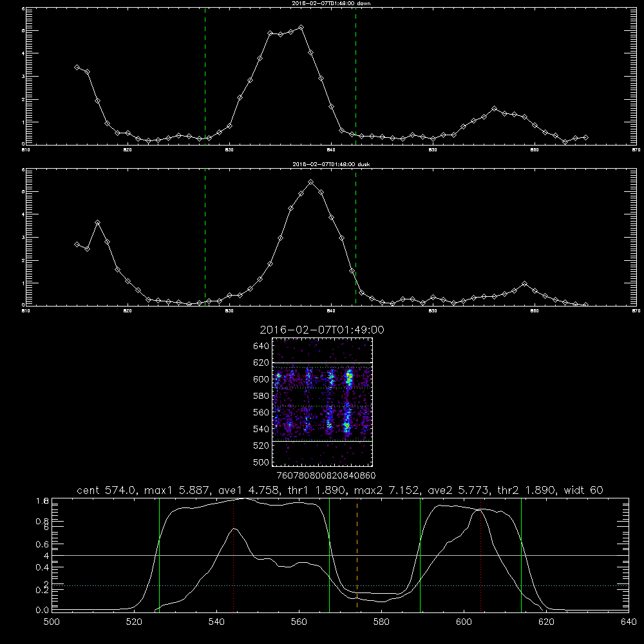Screen dimensions: 644x644
Task: Click red dotted peak marker near 544
Action: (233, 554)
